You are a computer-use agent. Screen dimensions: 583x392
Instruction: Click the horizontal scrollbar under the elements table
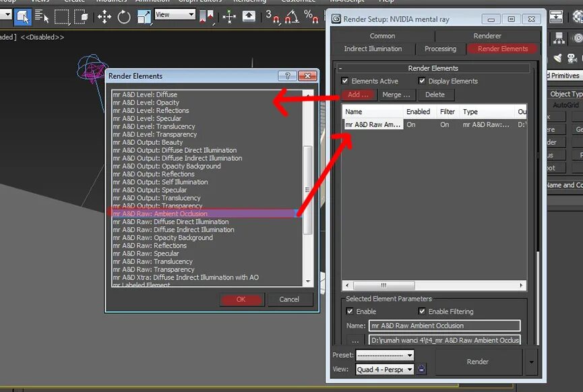click(383, 286)
